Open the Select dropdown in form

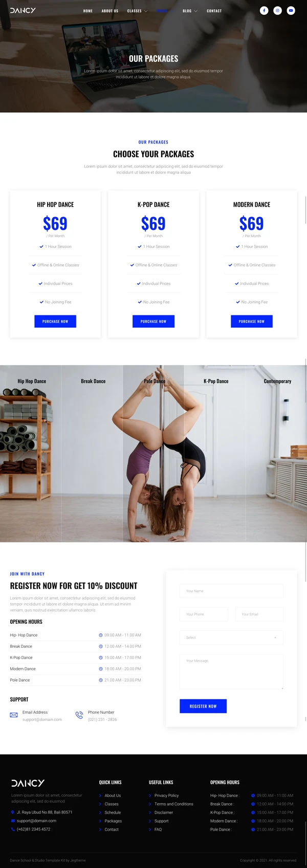[231, 638]
